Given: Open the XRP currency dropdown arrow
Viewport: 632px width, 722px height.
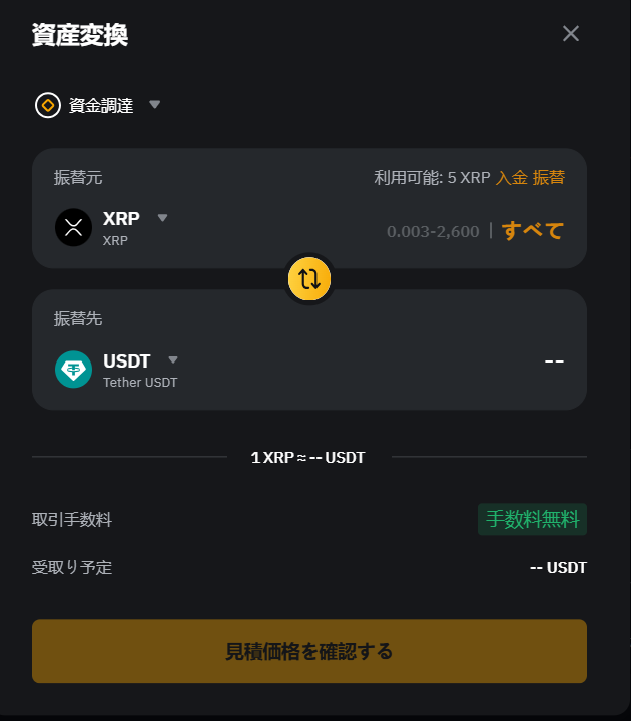Looking at the screenshot, I should [162, 218].
